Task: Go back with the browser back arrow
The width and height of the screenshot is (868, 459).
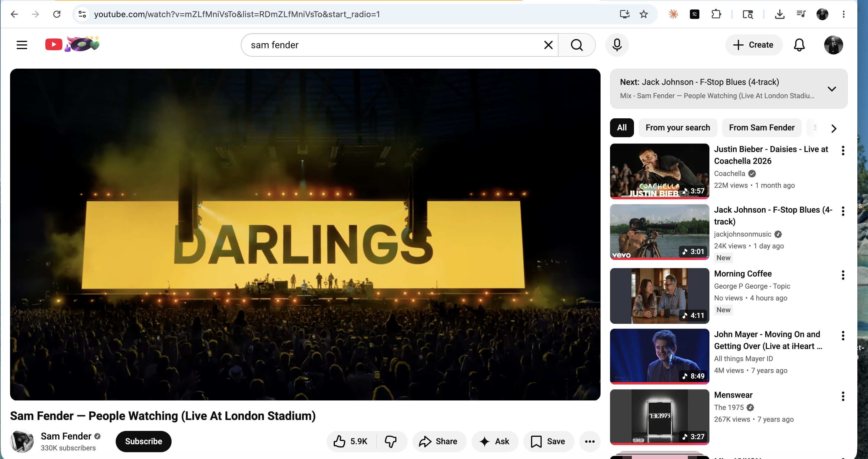Action: pyautogui.click(x=14, y=14)
